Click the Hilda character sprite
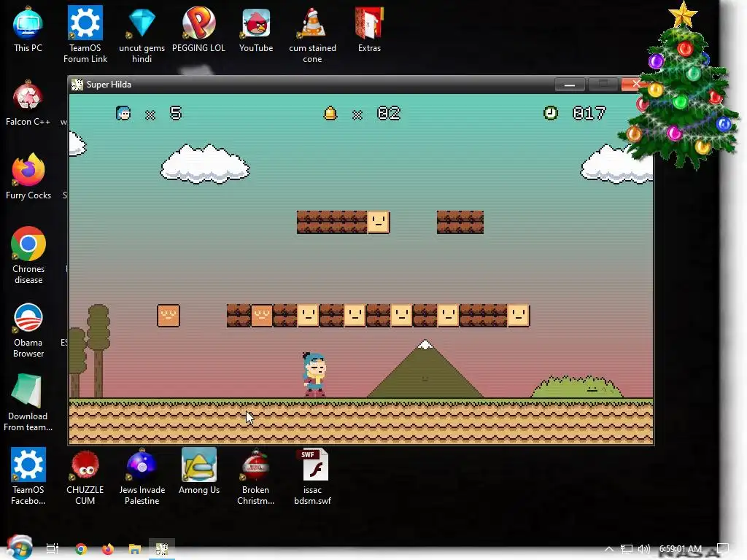 pos(314,374)
